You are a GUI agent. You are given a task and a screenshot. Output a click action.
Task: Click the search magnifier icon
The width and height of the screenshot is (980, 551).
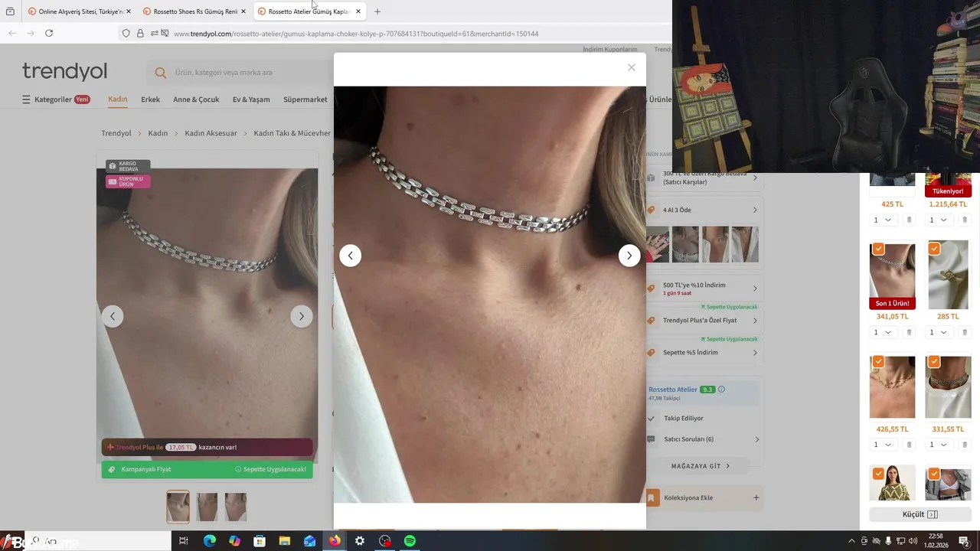click(160, 73)
